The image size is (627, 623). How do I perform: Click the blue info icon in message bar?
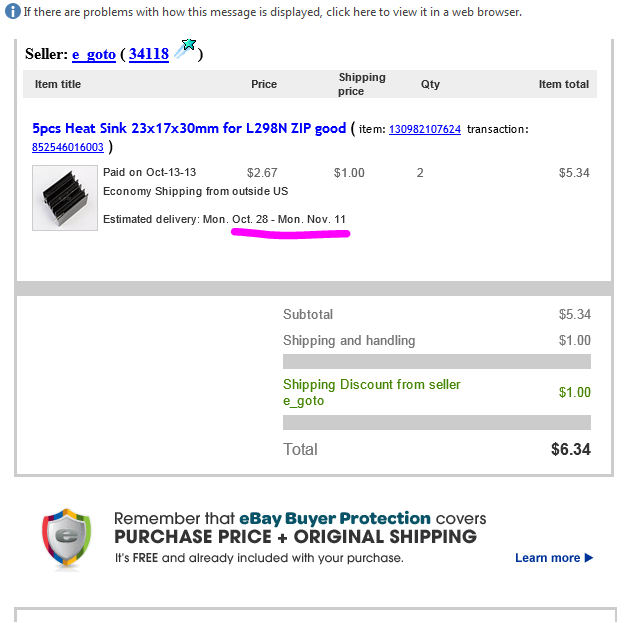(12, 12)
